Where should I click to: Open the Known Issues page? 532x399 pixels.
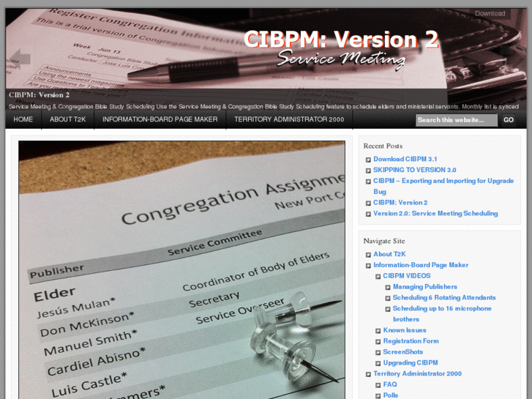pos(405,330)
